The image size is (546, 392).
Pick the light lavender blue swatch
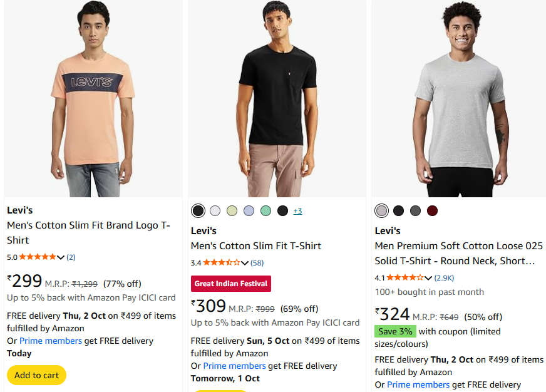pyautogui.click(x=249, y=210)
